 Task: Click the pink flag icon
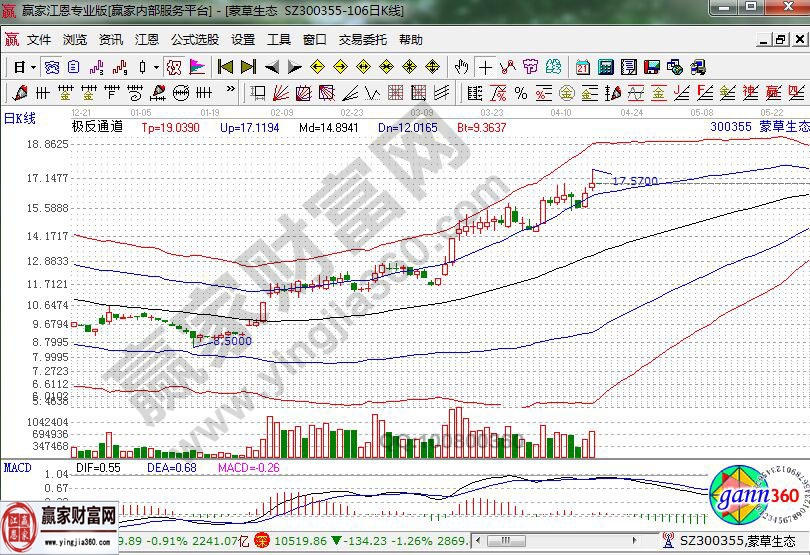tap(197, 67)
